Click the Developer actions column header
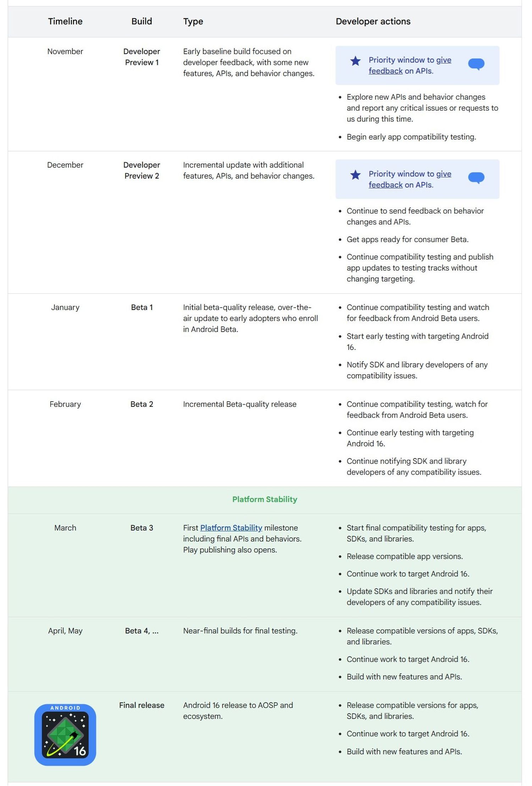Screen dimensions: 532x786 (x=373, y=21)
